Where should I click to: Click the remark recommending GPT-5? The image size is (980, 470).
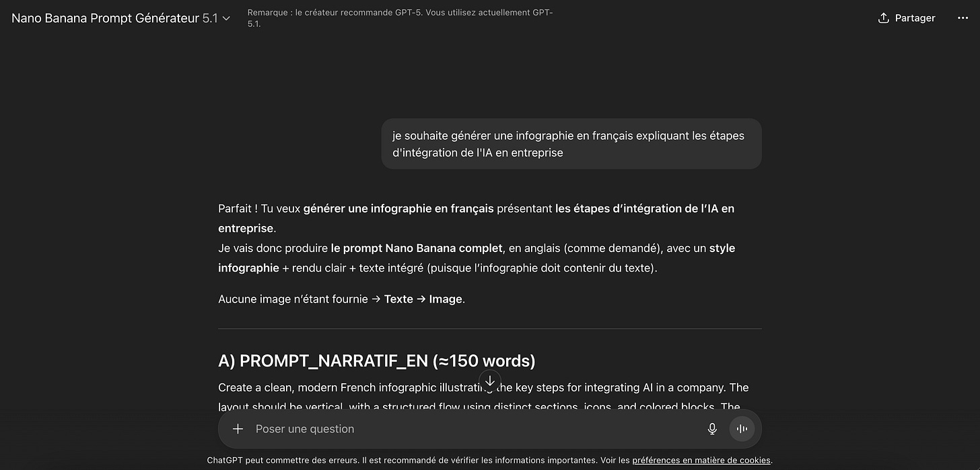coord(400,18)
